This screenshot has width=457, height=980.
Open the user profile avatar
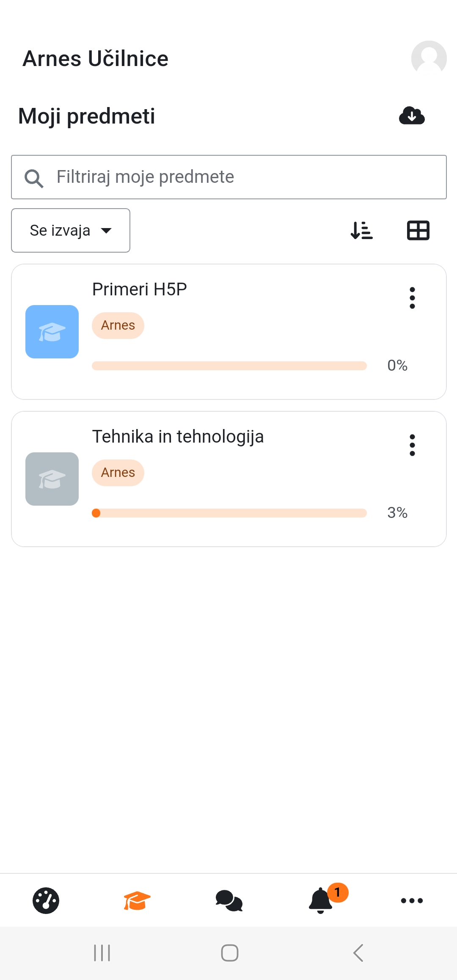click(429, 58)
